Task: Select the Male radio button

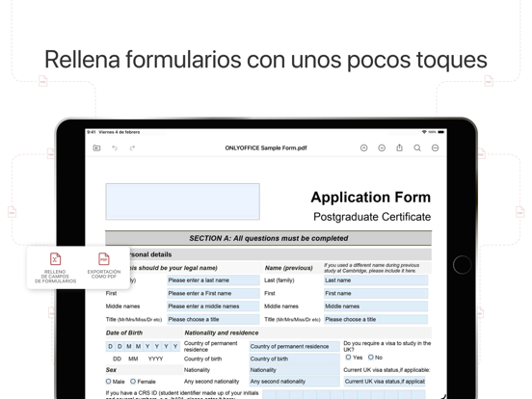Action: tap(109, 382)
